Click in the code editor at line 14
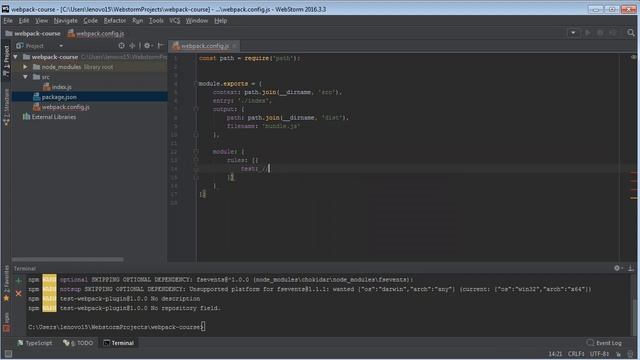Image resolution: width=640 pixels, height=360 pixels. coord(408,169)
